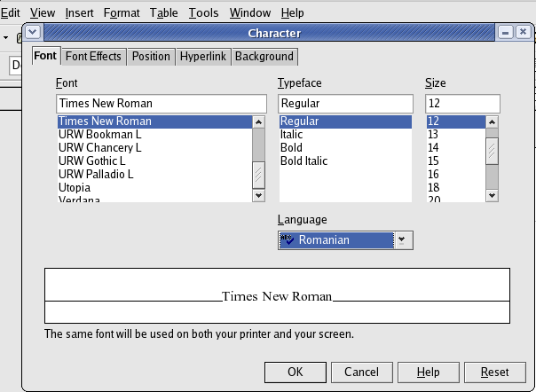Select URW Bookman L font
This screenshot has height=392, width=536.
(x=154, y=134)
